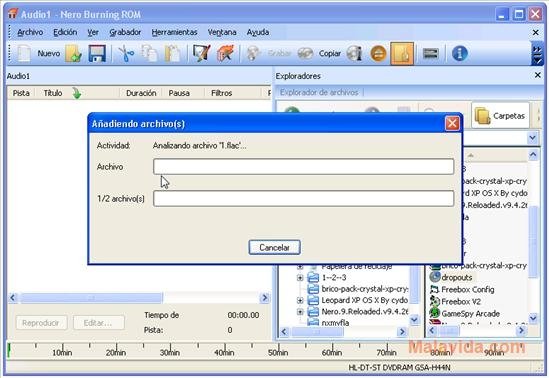Screen dimensions: 549x378
Task: Toggle the highlighted file browser icon
Action: point(402,54)
